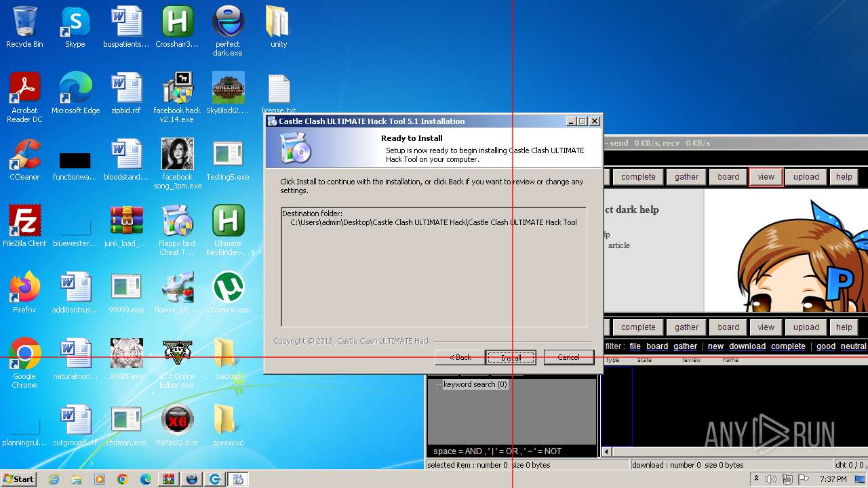Open the Recycle Bin desktop icon
The width and height of the screenshot is (868, 488).
(x=24, y=27)
